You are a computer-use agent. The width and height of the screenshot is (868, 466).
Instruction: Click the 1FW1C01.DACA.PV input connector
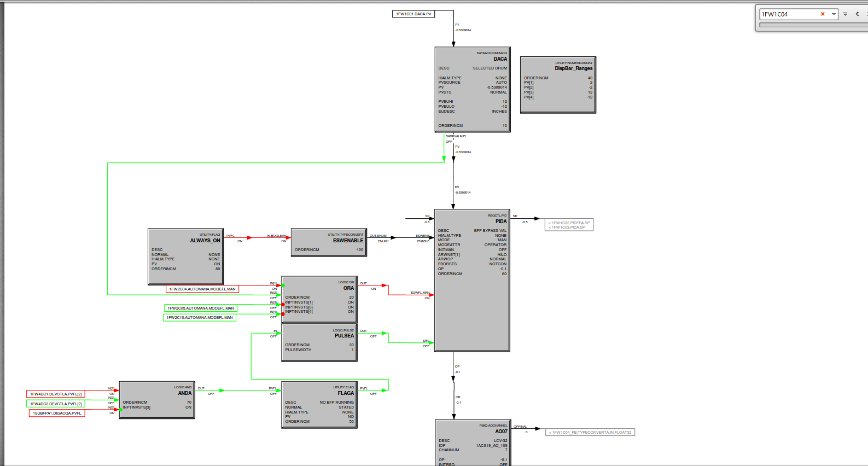413,14
